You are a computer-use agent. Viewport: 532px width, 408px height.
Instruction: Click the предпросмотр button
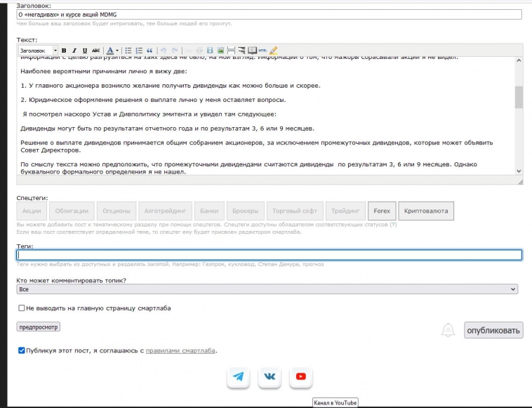click(39, 327)
